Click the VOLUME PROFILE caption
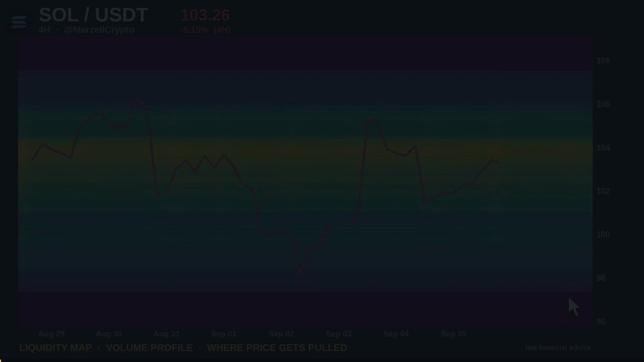This screenshot has height=362, width=644. pos(149,348)
